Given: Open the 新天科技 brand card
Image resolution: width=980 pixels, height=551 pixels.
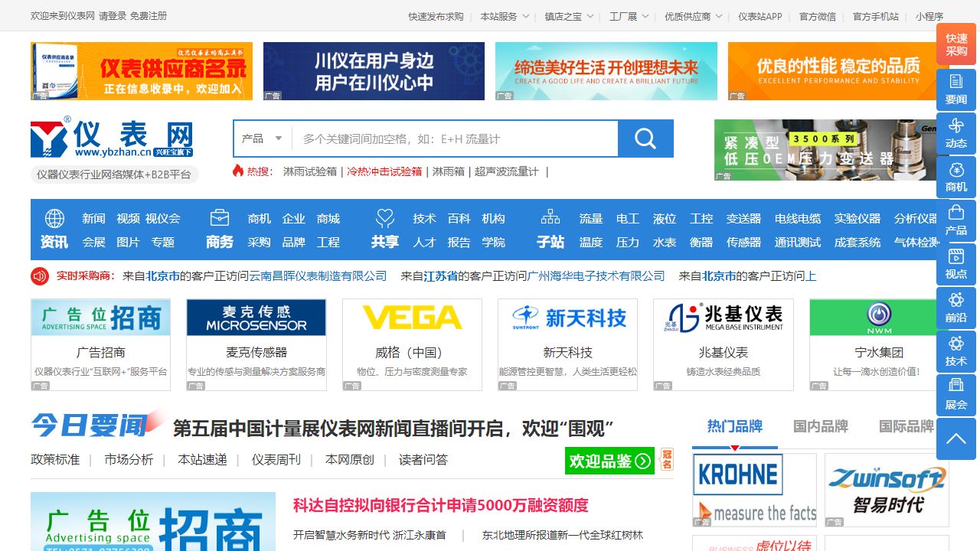Looking at the screenshot, I should (567, 344).
